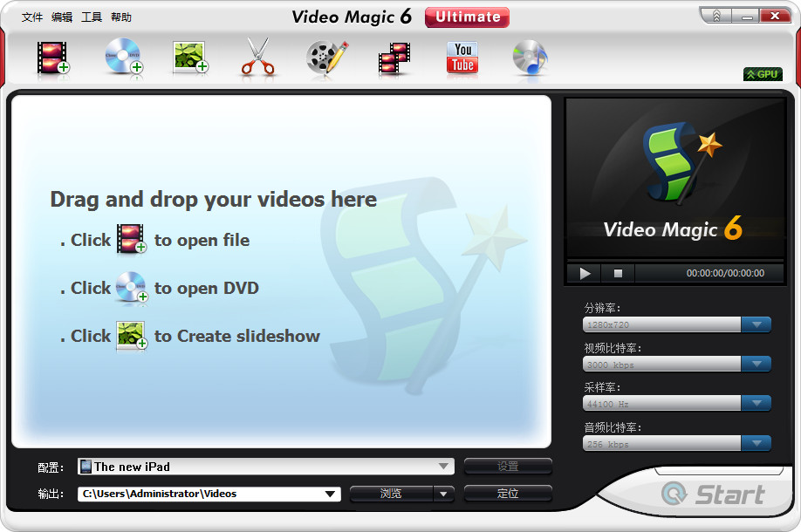
Task: Play the preview video
Action: coord(585,274)
